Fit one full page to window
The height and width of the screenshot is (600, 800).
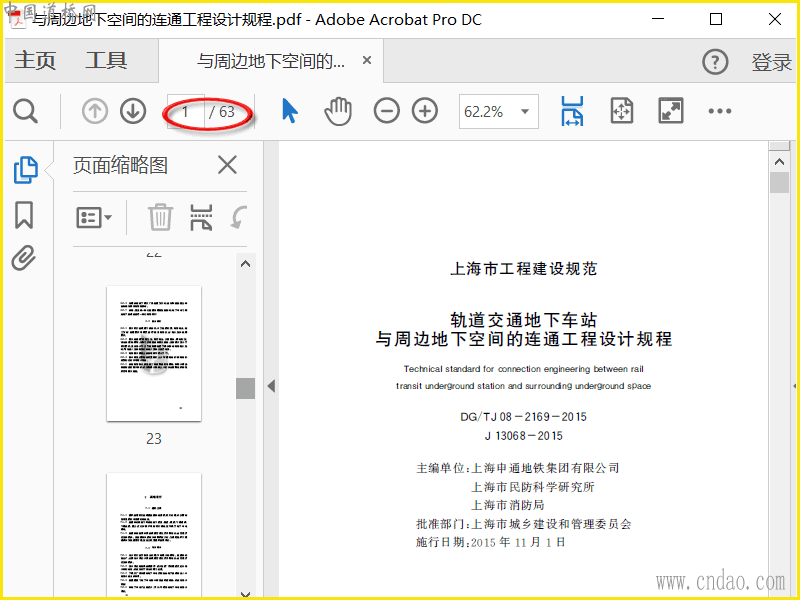point(622,111)
